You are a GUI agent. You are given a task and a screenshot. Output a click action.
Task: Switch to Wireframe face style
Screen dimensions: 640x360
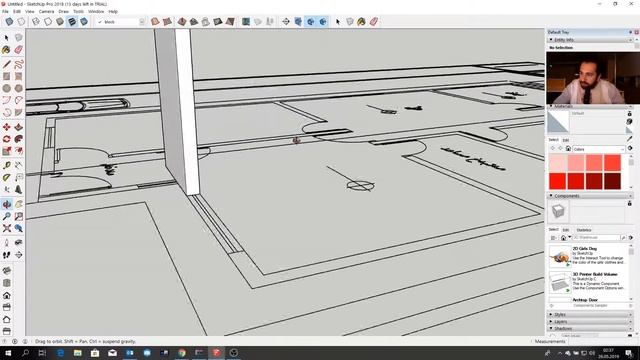click(36, 22)
